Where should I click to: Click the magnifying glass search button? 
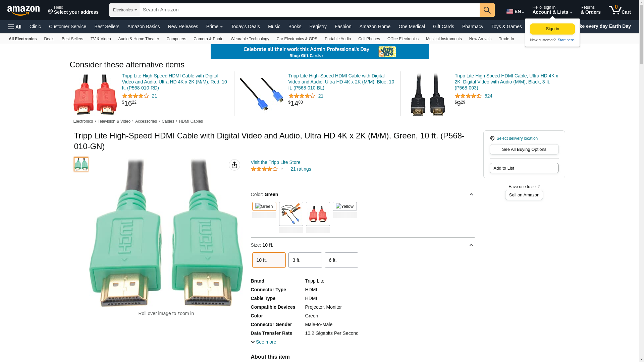[x=487, y=10]
